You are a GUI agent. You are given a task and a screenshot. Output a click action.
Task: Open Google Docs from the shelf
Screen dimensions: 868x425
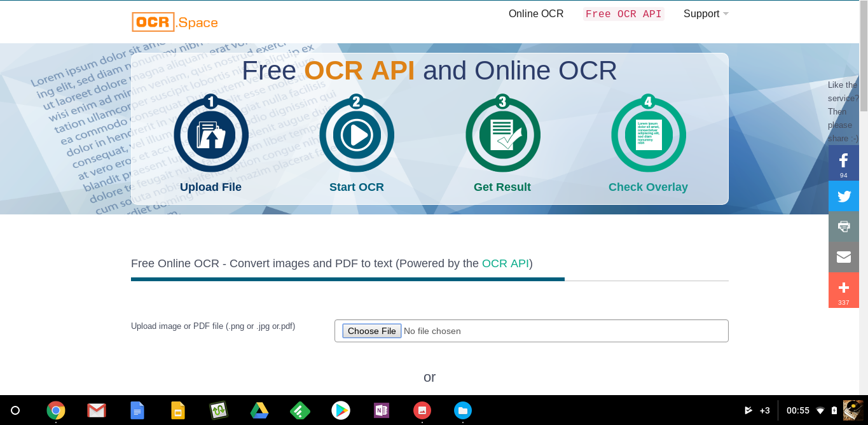137,410
